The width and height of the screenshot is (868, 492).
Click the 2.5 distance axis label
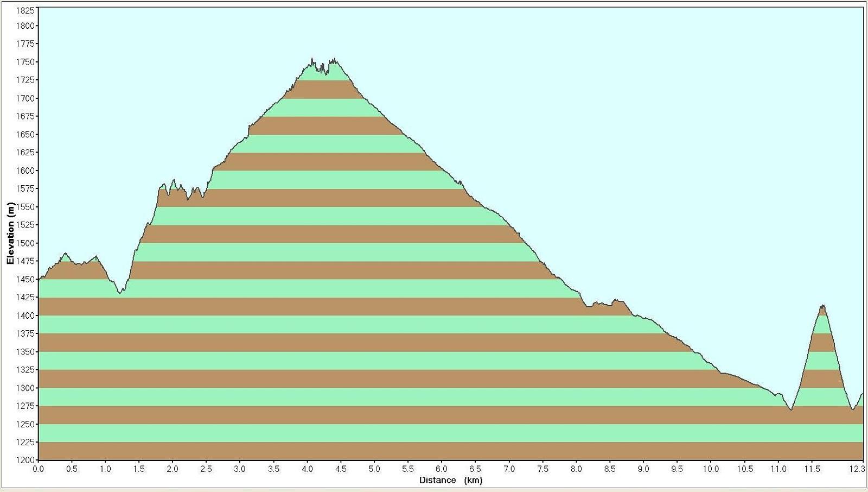(x=206, y=469)
